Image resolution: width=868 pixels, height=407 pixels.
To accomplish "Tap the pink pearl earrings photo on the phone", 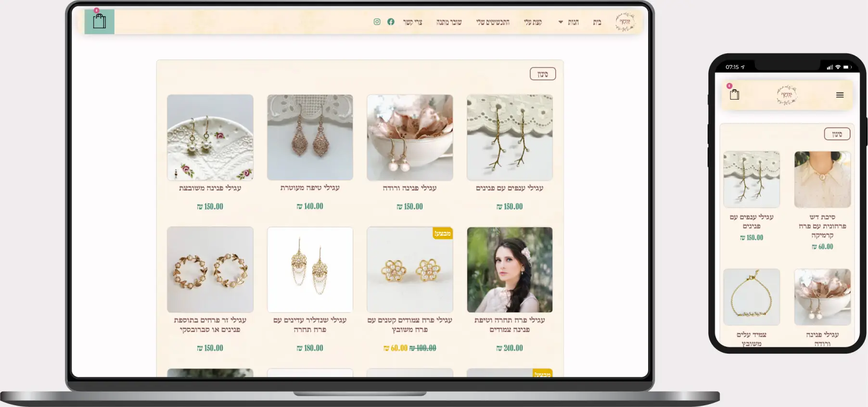I will pyautogui.click(x=823, y=297).
